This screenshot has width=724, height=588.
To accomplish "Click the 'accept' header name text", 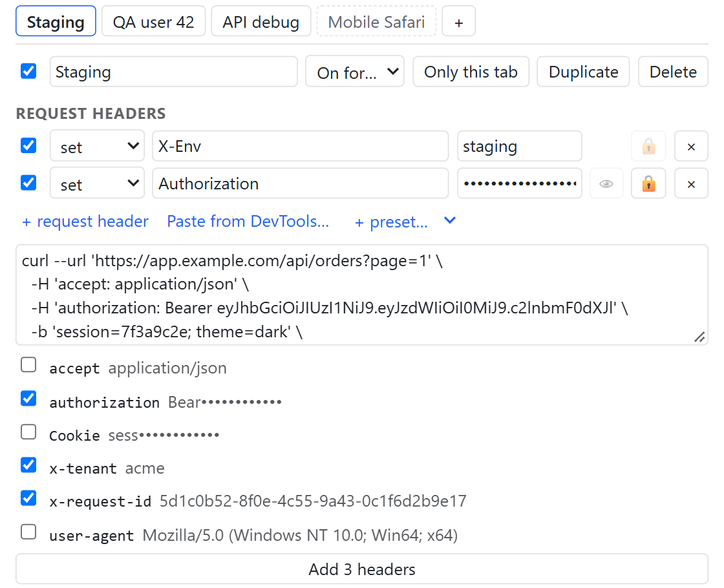I will pyautogui.click(x=74, y=368).
